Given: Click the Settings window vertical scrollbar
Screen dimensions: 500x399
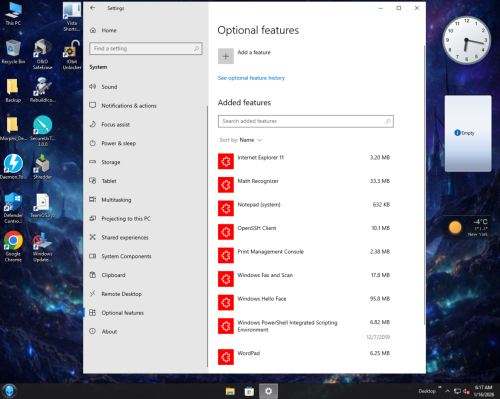Looking at the screenshot, I should coord(424,185).
